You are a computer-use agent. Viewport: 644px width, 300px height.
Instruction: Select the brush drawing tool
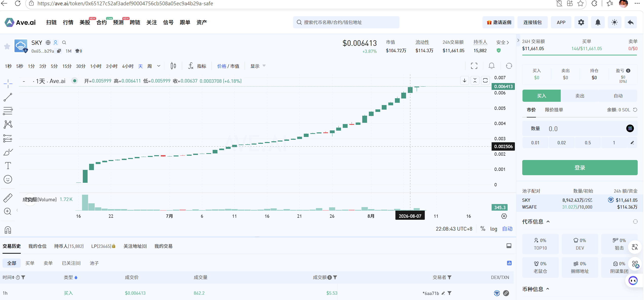tap(8, 152)
